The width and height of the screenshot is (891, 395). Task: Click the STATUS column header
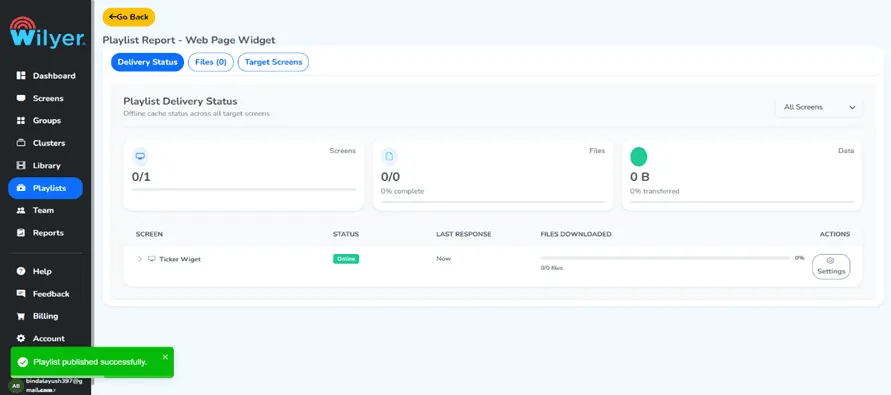point(346,234)
